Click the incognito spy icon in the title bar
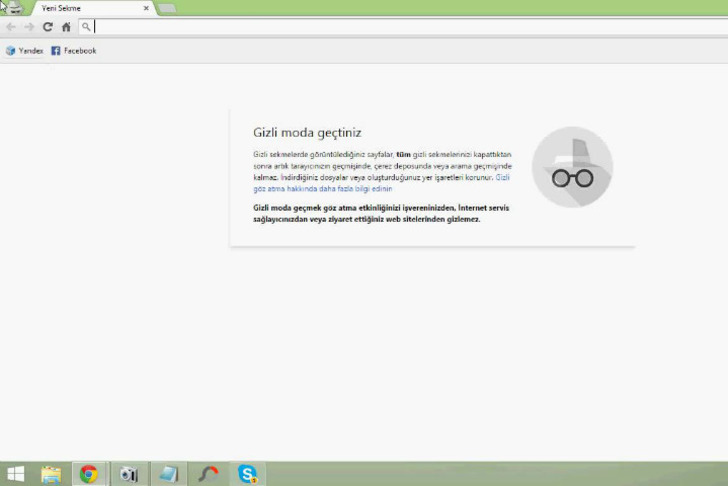The height and width of the screenshot is (486, 728). click(15, 8)
